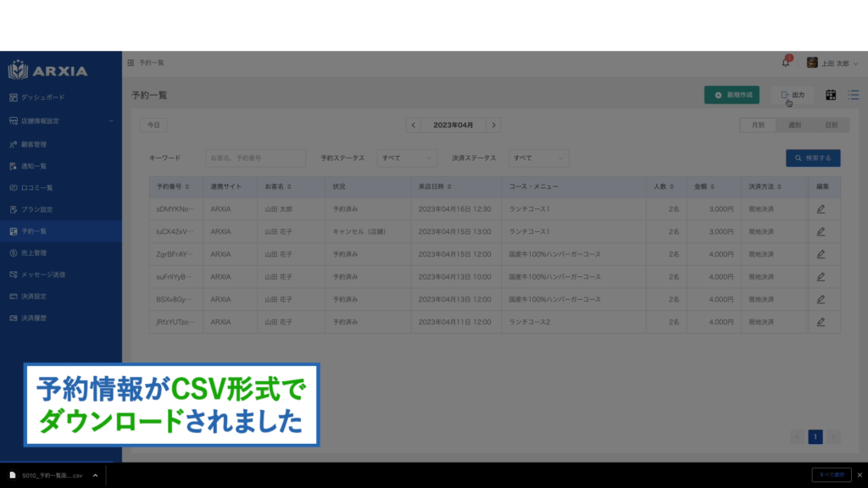
Task: Click edit pencil for キャンセル（店舗）row
Action: tap(821, 231)
